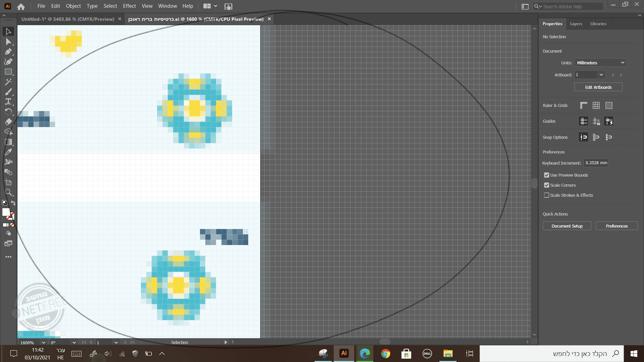Open the 1600% zoom level dropdown
Viewport: 644px width, 362px height.
pyautogui.click(x=43, y=343)
